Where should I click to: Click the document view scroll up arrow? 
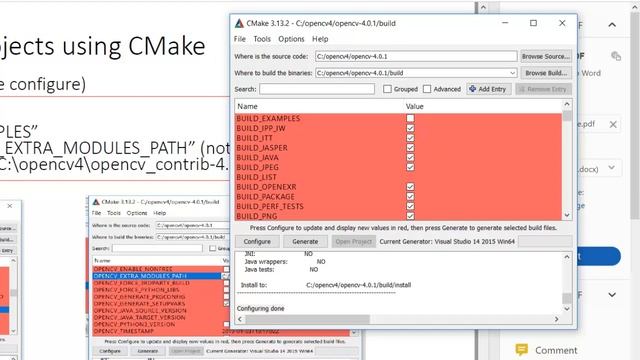click(483, 7)
